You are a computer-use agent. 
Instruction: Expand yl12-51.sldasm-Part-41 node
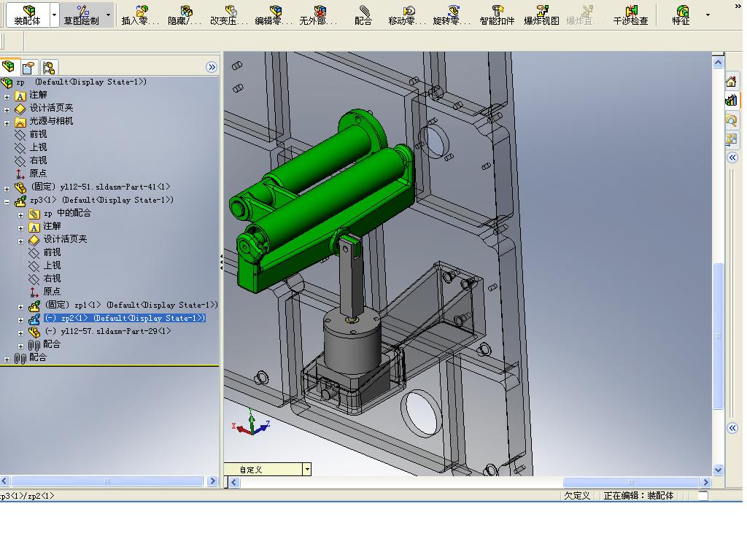pos(7,189)
